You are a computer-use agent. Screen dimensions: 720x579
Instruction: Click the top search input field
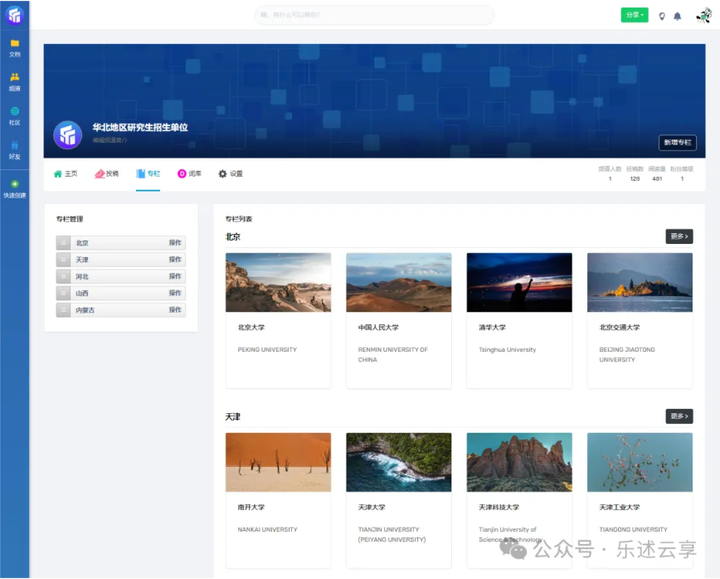coord(374,15)
